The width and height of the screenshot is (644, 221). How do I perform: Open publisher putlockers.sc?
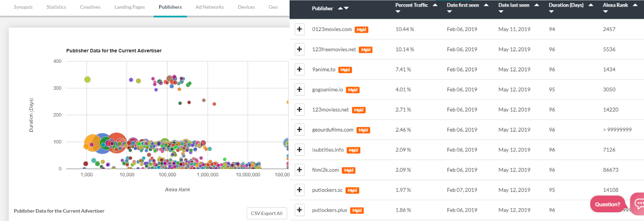[327, 190]
